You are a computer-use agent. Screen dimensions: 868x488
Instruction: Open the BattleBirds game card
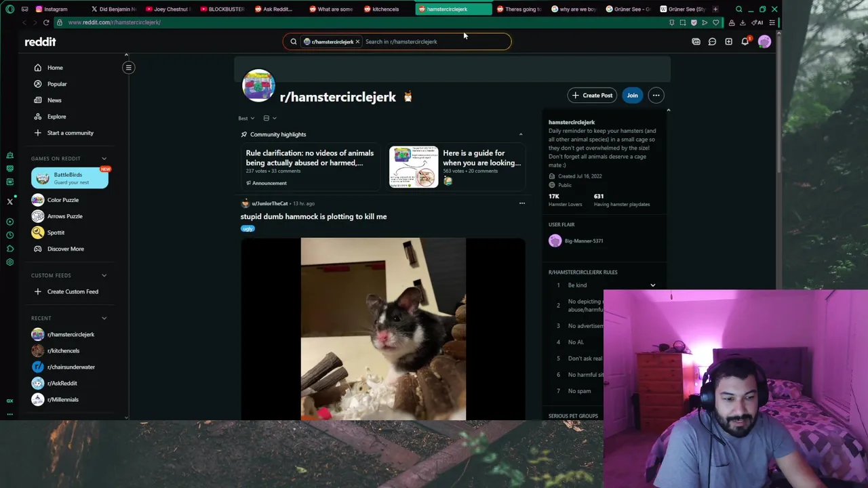pyautogui.click(x=70, y=178)
